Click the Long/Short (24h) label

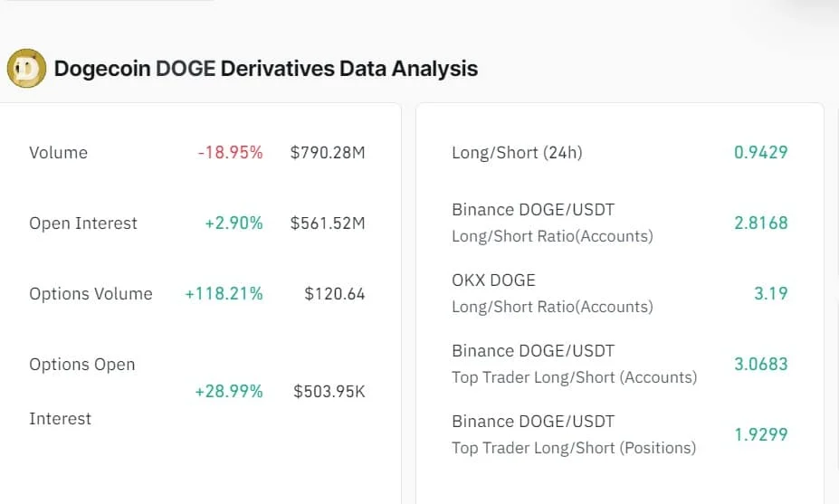[517, 153]
